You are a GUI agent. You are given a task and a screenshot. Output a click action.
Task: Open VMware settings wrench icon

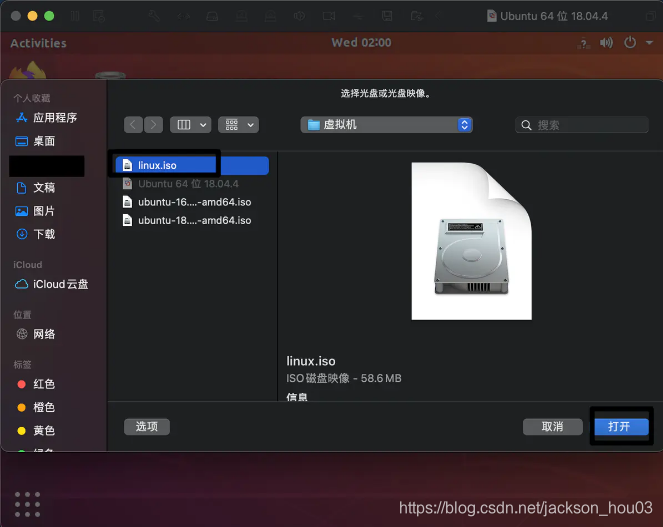(154, 16)
